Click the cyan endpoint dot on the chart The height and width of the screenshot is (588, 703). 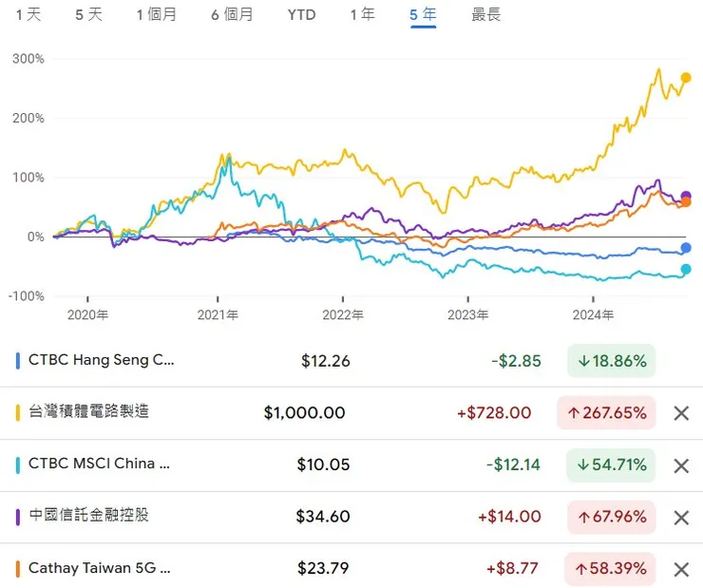click(686, 269)
